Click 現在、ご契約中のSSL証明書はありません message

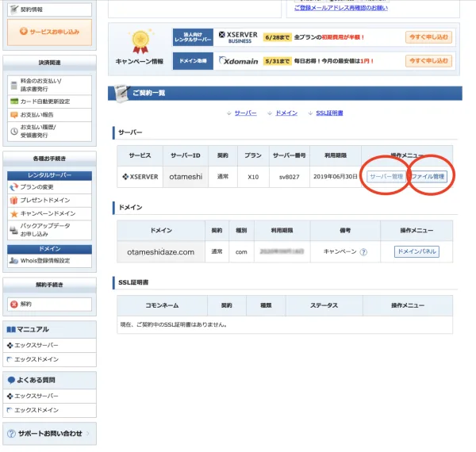174,324
